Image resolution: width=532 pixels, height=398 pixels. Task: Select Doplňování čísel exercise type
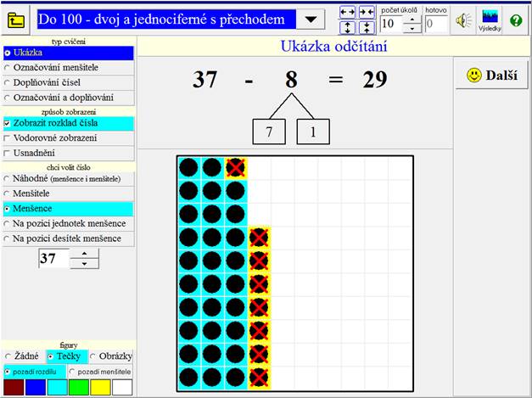point(69,82)
